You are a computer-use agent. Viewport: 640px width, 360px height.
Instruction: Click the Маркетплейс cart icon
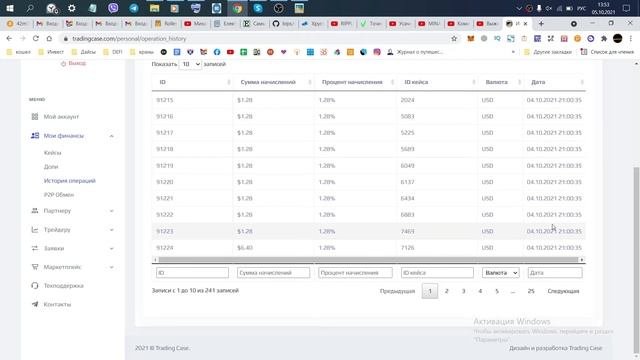[35, 267]
